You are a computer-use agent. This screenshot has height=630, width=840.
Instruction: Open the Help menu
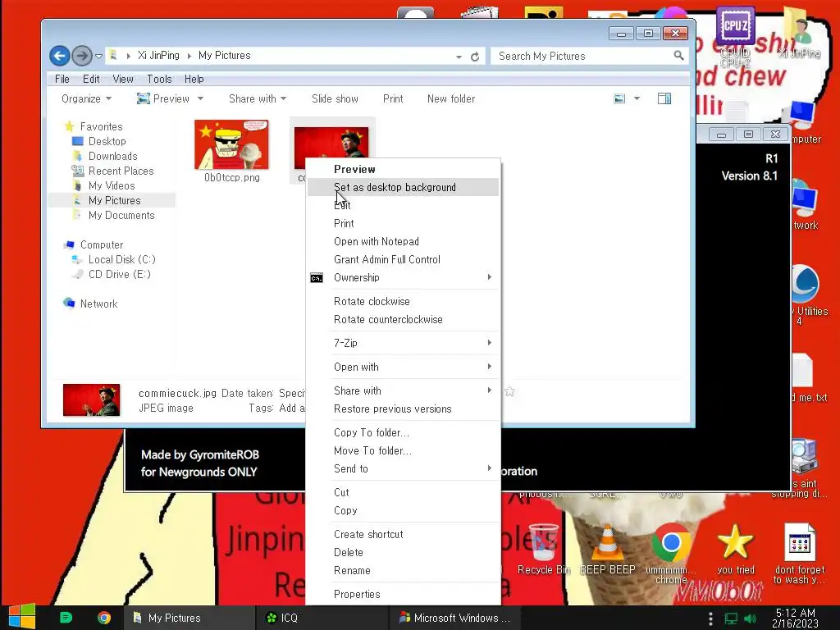tap(194, 79)
